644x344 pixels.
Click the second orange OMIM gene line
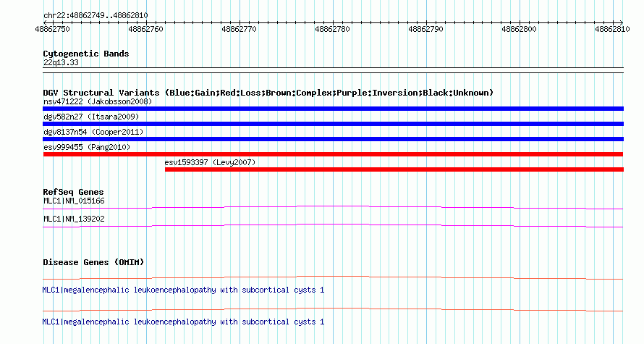333,309
